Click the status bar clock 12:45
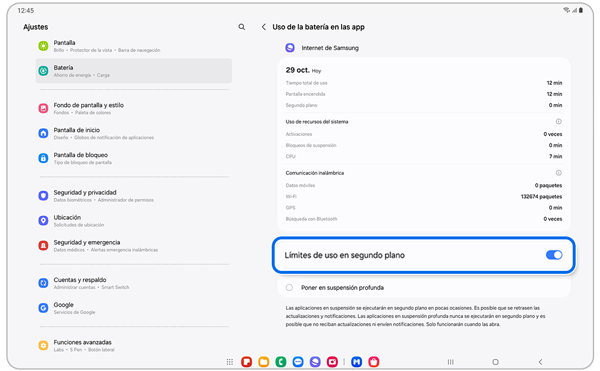 pos(26,11)
